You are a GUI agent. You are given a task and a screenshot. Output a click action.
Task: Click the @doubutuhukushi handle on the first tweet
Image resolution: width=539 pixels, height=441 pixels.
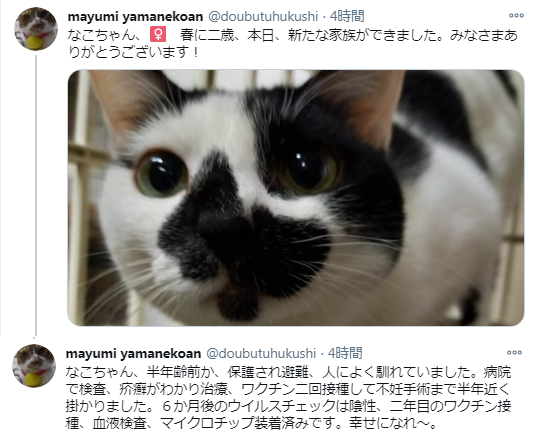click(x=263, y=16)
